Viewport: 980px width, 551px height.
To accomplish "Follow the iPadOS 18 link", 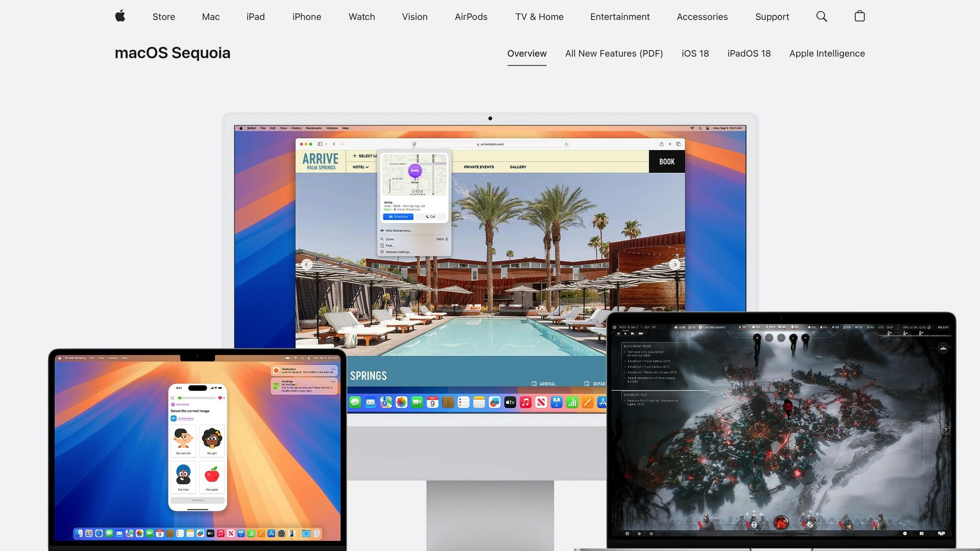I will pyautogui.click(x=749, y=54).
